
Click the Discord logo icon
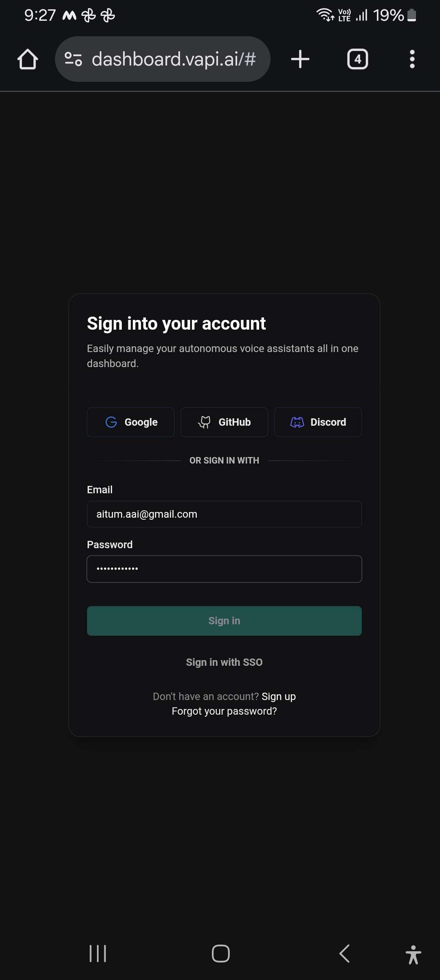point(297,422)
